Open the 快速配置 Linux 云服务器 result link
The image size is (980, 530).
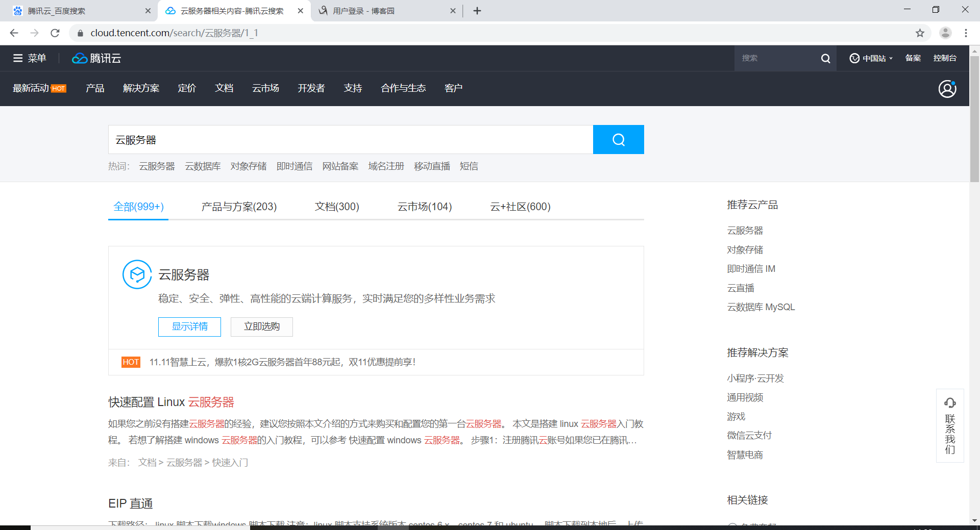coord(170,402)
